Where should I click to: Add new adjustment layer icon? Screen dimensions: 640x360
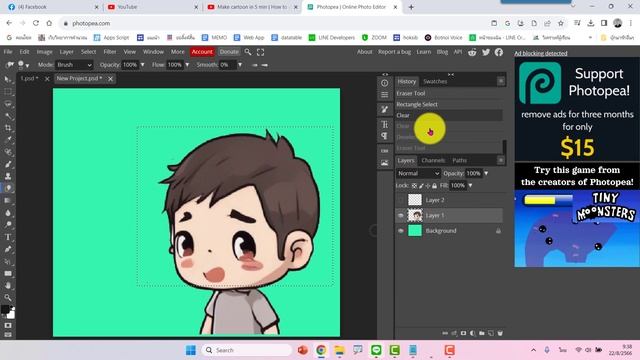click(472, 333)
